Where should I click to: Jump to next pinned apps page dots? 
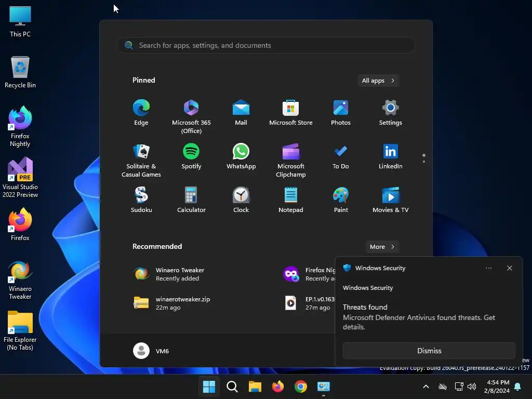tap(424, 162)
